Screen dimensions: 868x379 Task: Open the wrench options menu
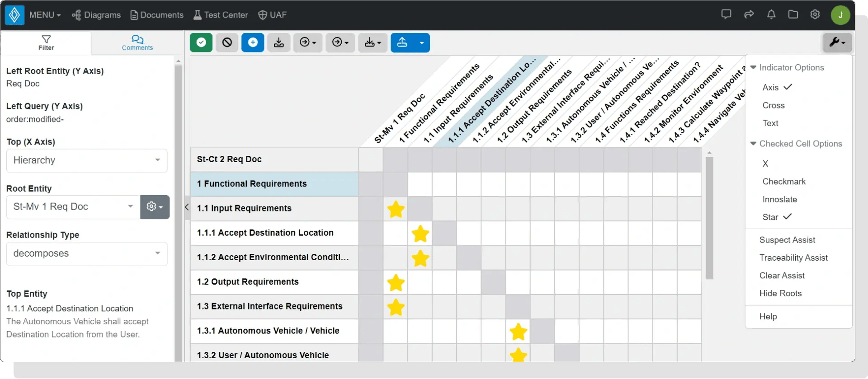coord(837,42)
